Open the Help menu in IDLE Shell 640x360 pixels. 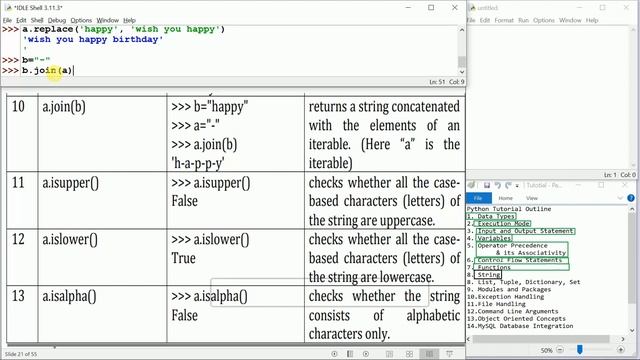tap(129, 20)
